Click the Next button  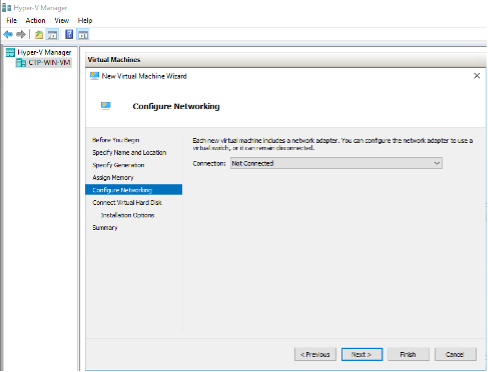tap(362, 354)
